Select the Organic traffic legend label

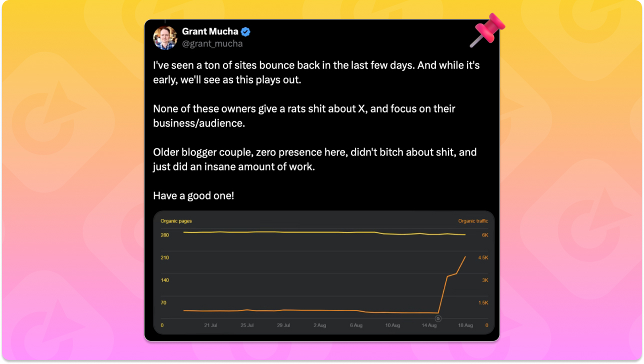(x=473, y=221)
